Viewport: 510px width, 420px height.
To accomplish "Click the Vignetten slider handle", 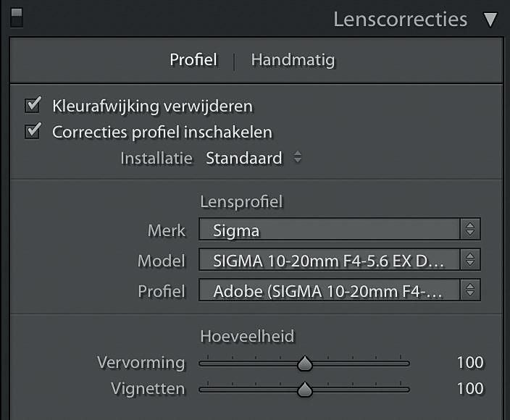I will (x=305, y=390).
